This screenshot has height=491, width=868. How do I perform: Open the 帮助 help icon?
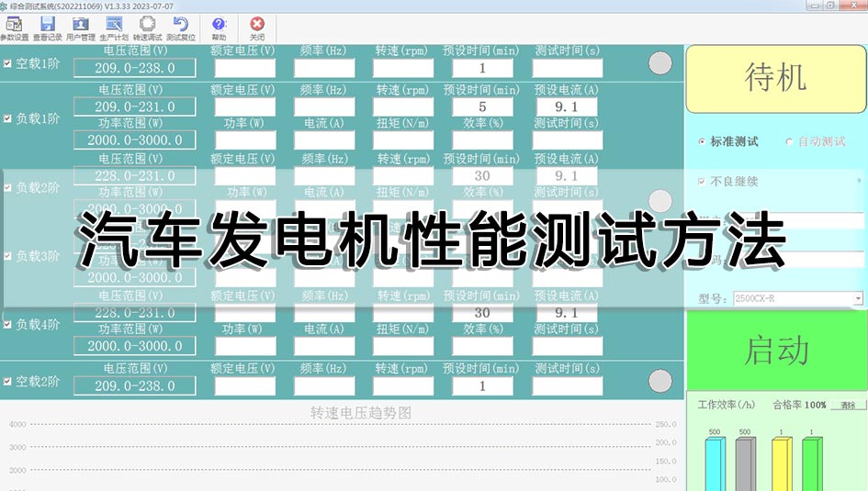click(219, 27)
